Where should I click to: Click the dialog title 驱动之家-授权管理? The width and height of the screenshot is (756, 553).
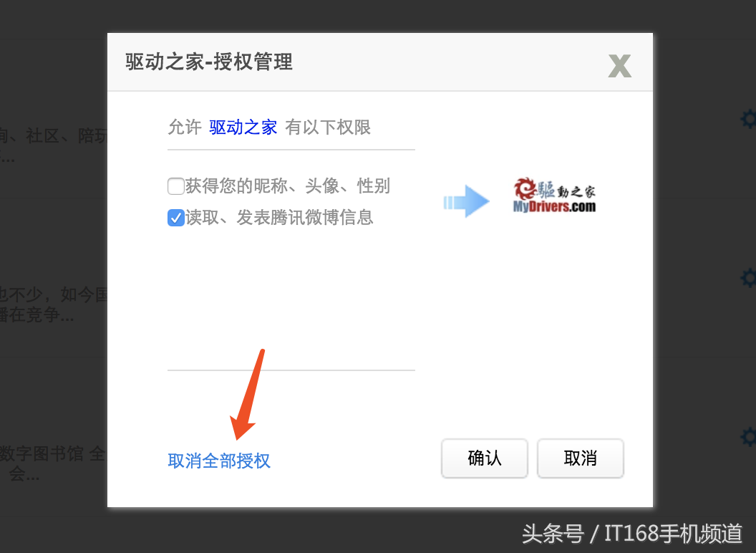pyautogui.click(x=209, y=62)
